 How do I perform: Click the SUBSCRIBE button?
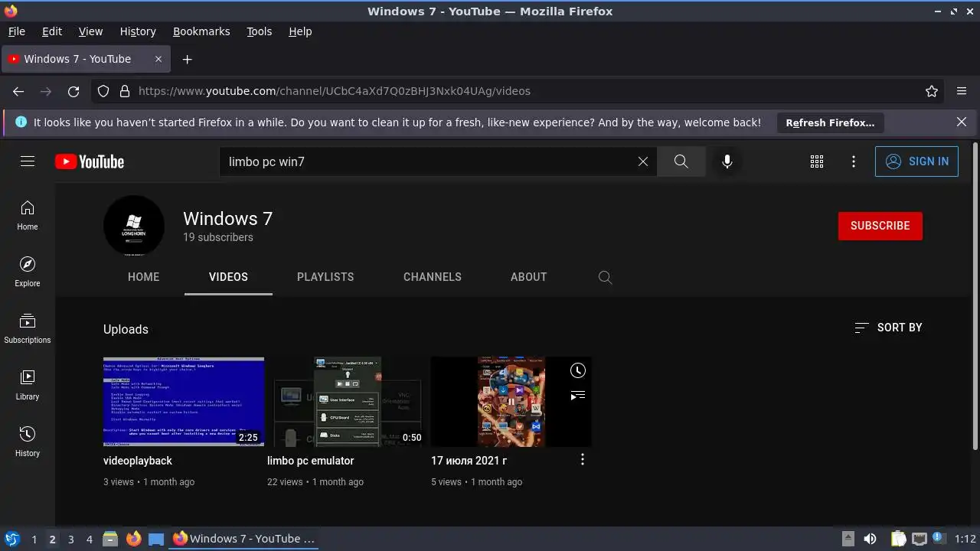click(880, 226)
